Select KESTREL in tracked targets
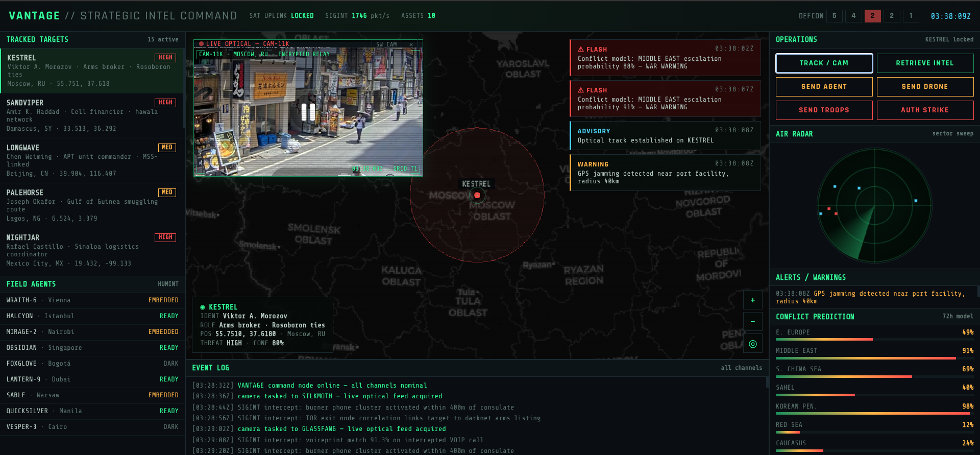The height and width of the screenshot is (455, 980). click(x=92, y=70)
